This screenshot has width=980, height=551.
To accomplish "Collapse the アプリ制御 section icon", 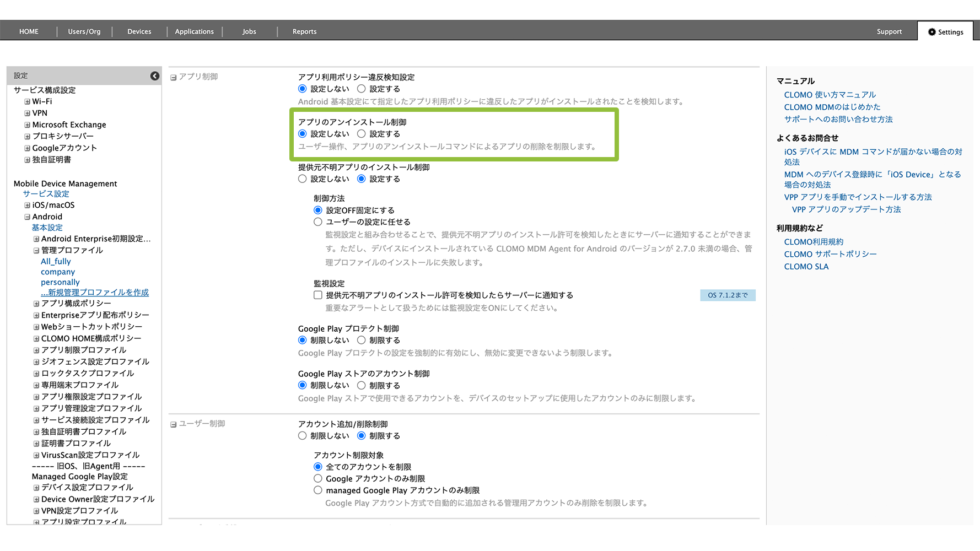I will pyautogui.click(x=174, y=78).
